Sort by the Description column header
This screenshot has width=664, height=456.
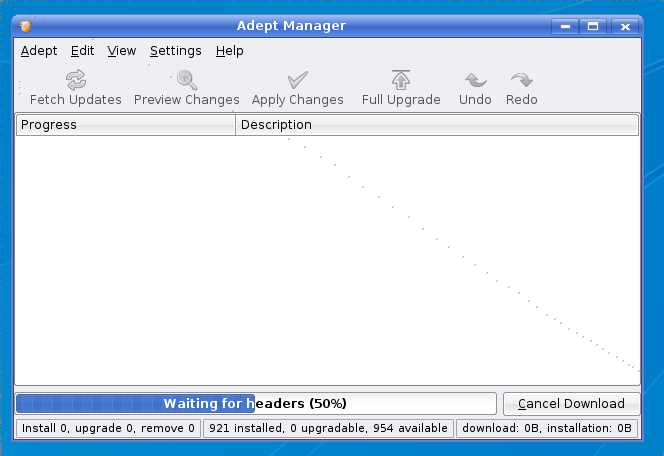(437, 125)
